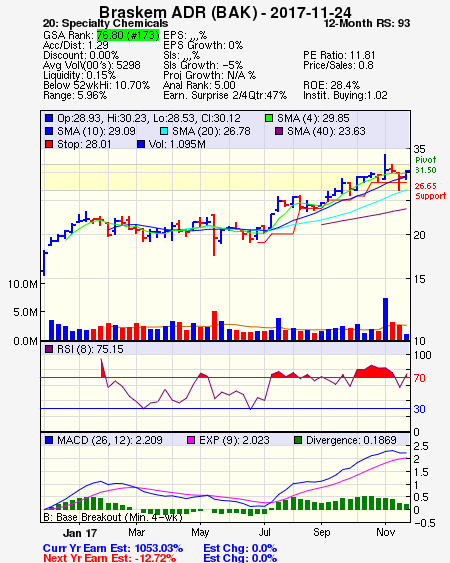Click the Price/Sales: 0.8 value
Image resolution: width=450 pixels, height=563 pixels.
(338, 65)
